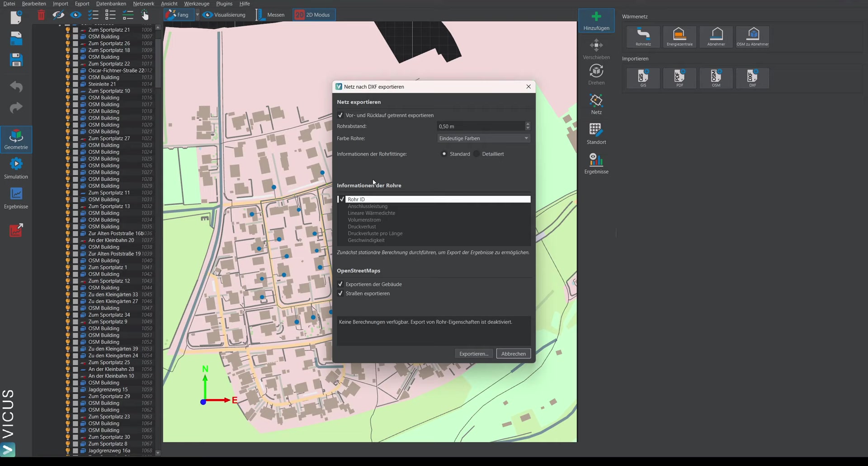The height and width of the screenshot is (466, 868).
Task: Open the Visualisierung options
Action: click(x=224, y=15)
